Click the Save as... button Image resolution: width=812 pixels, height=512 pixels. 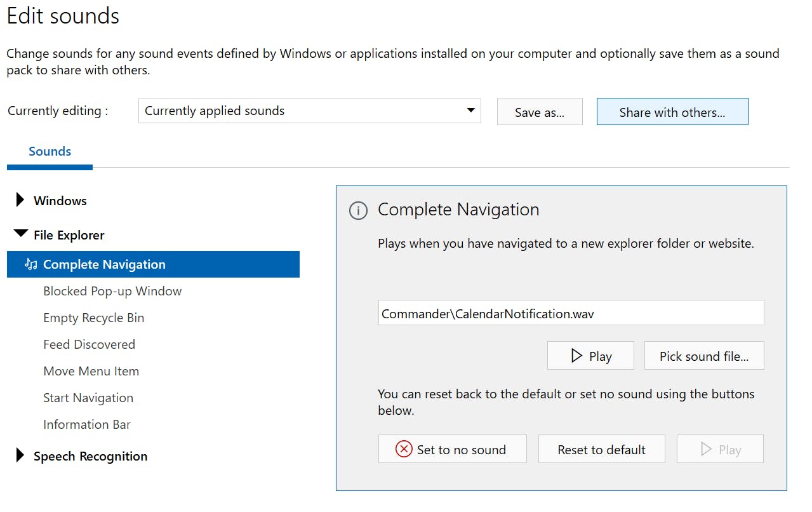pyautogui.click(x=539, y=112)
